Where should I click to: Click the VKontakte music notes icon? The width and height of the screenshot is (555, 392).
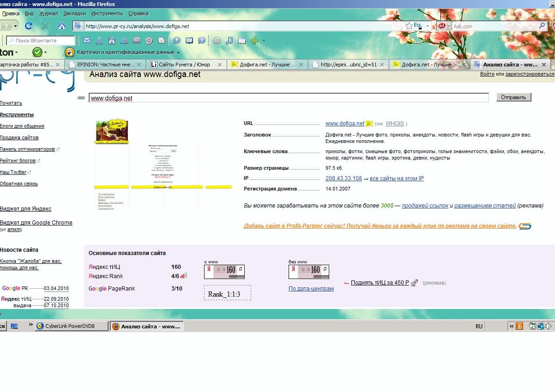coord(229,41)
